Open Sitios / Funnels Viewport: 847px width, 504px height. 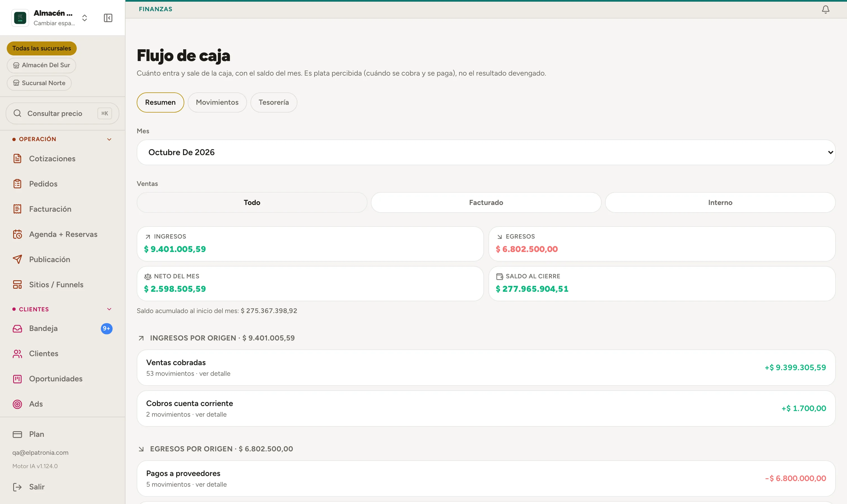tap(62, 284)
